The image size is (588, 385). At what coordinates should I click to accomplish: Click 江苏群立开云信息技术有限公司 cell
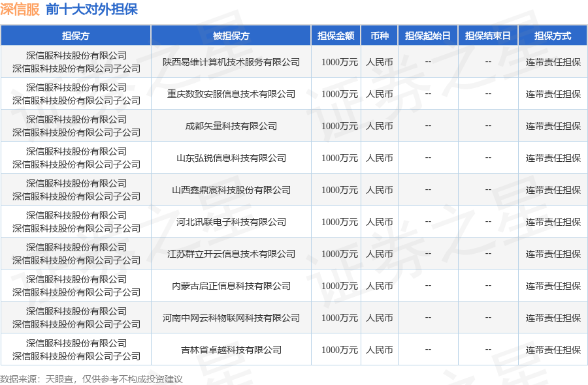point(231,254)
